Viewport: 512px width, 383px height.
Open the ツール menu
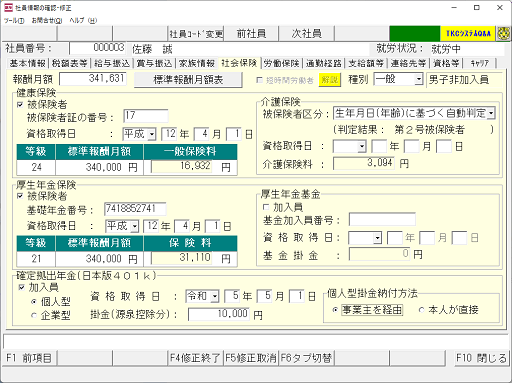pyautogui.click(x=14, y=21)
